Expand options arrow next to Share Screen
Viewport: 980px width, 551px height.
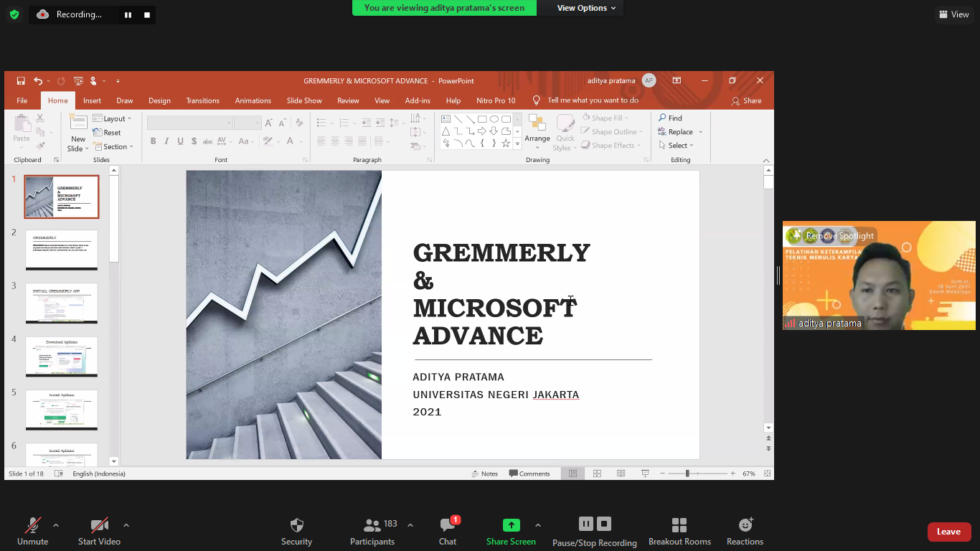click(x=538, y=525)
